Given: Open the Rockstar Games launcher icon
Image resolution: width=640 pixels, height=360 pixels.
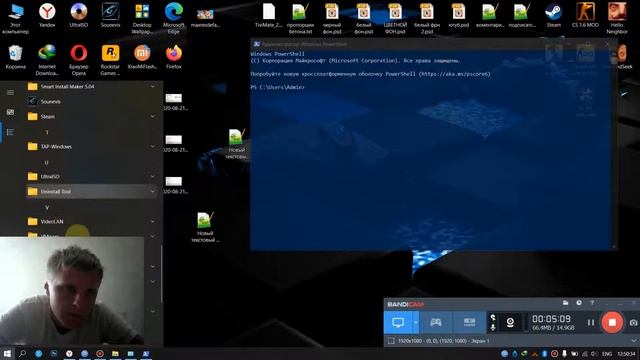Looking at the screenshot, I should (110, 60).
